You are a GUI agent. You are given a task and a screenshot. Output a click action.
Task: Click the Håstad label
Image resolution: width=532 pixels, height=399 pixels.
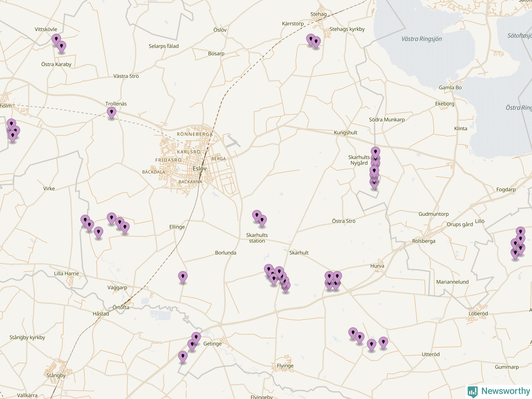pos(101,314)
